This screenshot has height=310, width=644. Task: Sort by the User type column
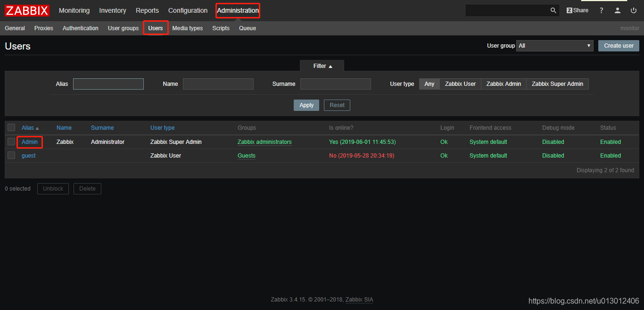[163, 128]
